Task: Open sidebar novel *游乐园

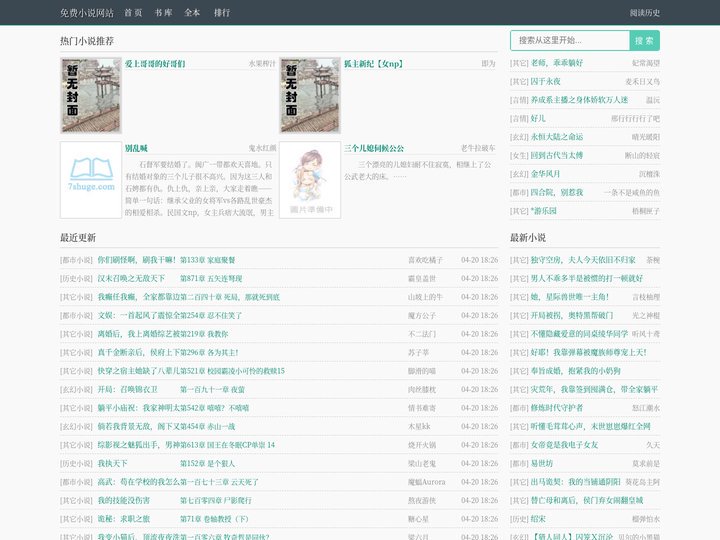Action: click(544, 211)
